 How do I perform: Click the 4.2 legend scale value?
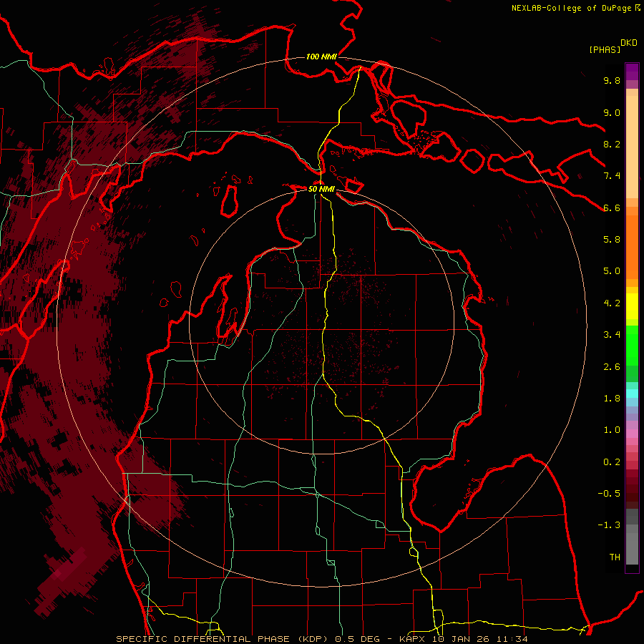pyautogui.click(x=612, y=303)
